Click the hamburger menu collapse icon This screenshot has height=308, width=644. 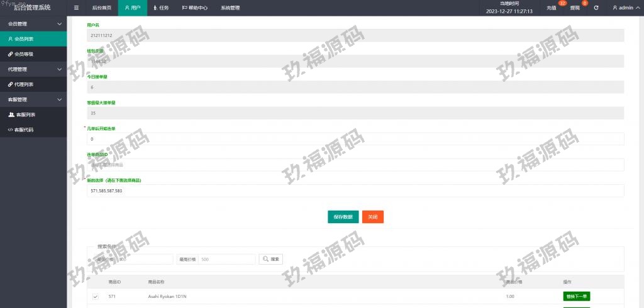coord(76,8)
